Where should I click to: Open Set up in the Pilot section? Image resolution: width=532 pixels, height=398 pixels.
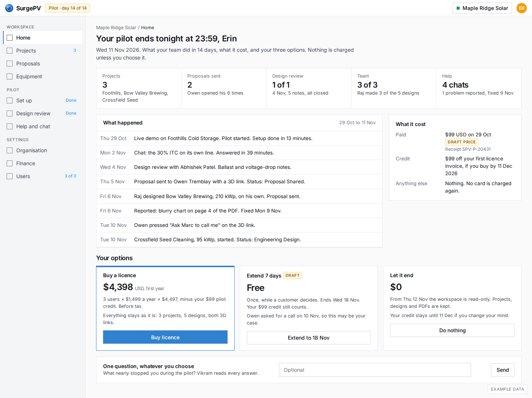tap(42, 101)
